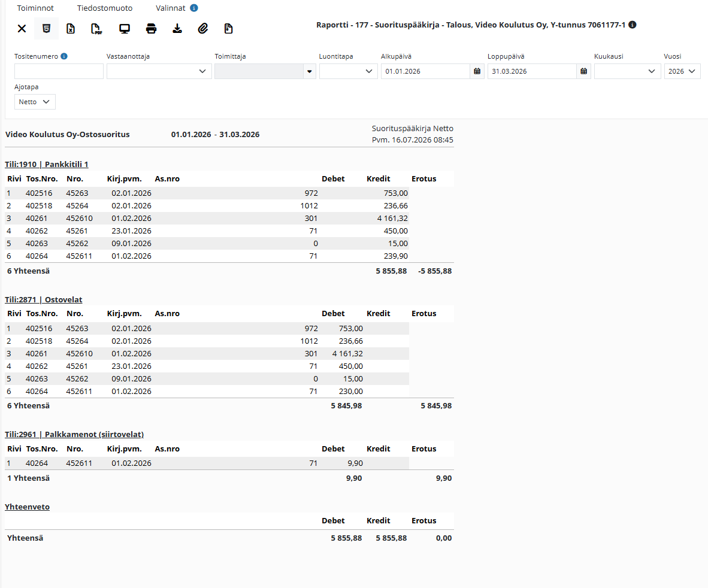Show report on screen monitor icon
The height and width of the screenshot is (588, 708).
coord(125,29)
